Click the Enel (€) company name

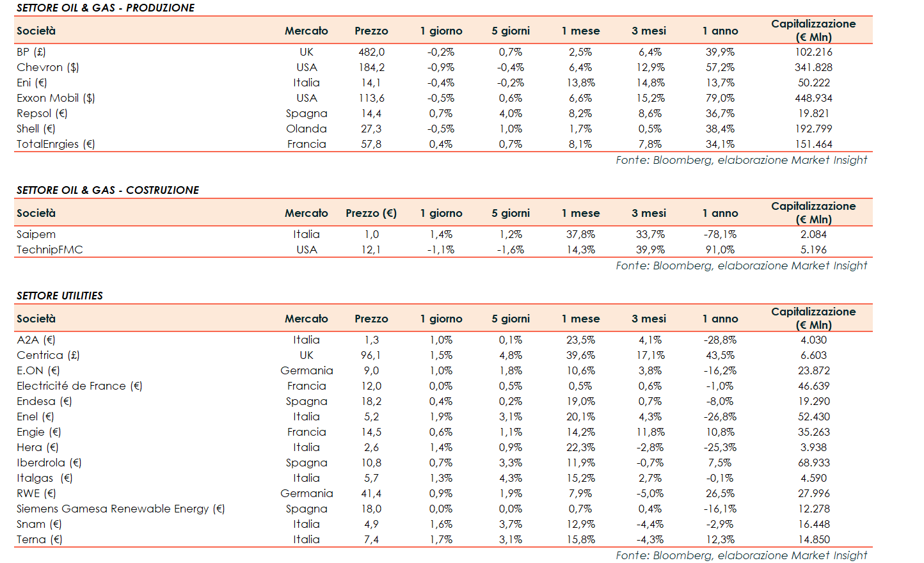pos(35,416)
